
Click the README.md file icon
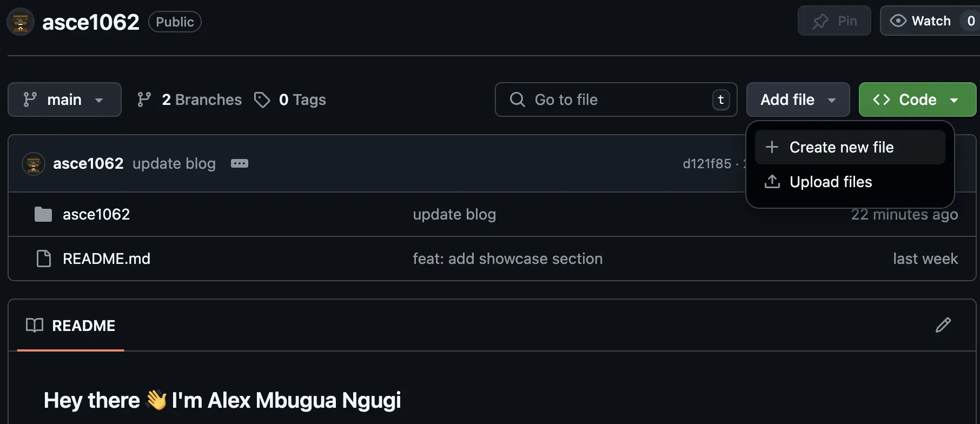(43, 259)
